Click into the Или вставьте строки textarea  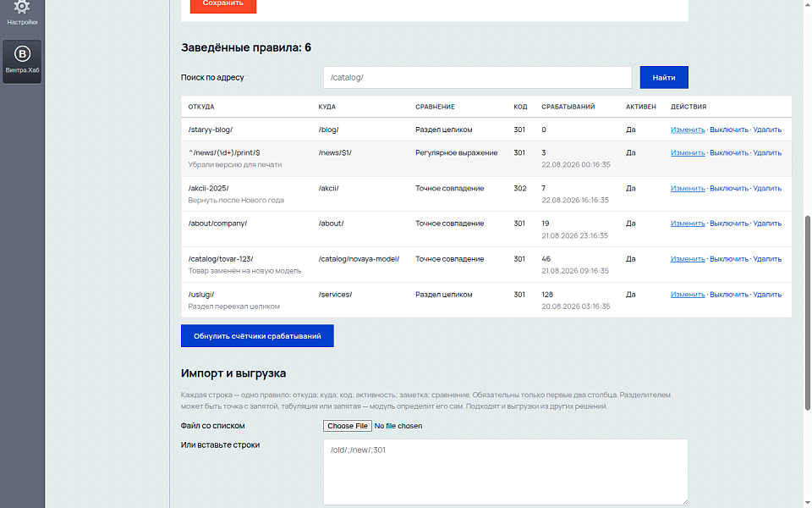coord(506,472)
